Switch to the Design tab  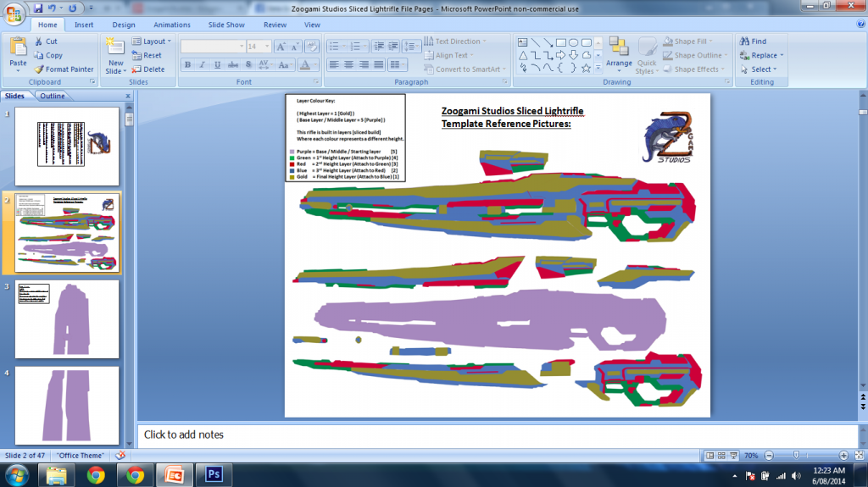[124, 25]
